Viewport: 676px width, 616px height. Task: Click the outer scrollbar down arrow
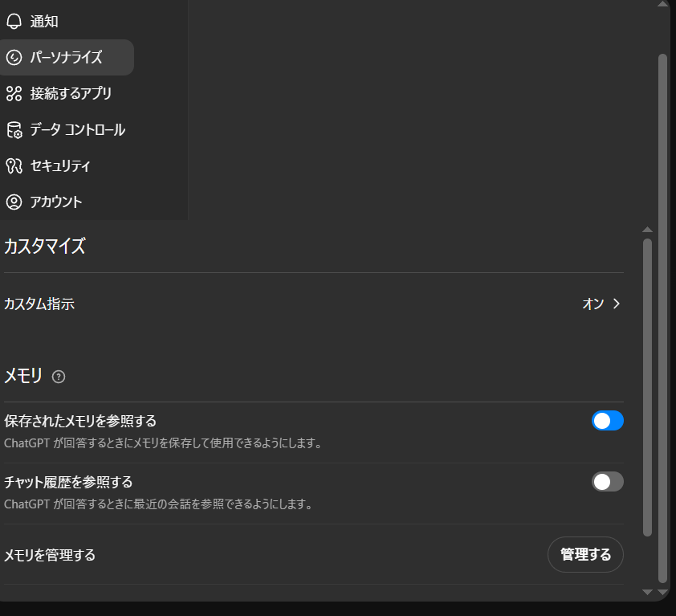(662, 592)
